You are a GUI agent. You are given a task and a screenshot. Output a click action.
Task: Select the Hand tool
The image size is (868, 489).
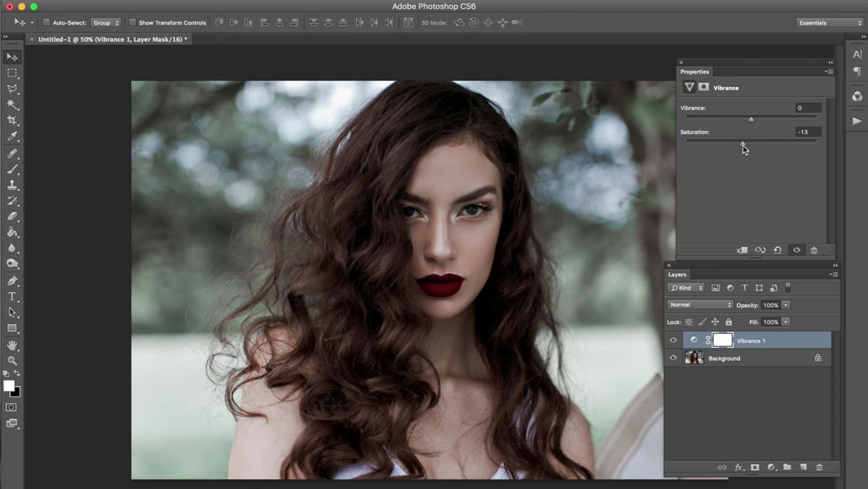tap(12, 345)
